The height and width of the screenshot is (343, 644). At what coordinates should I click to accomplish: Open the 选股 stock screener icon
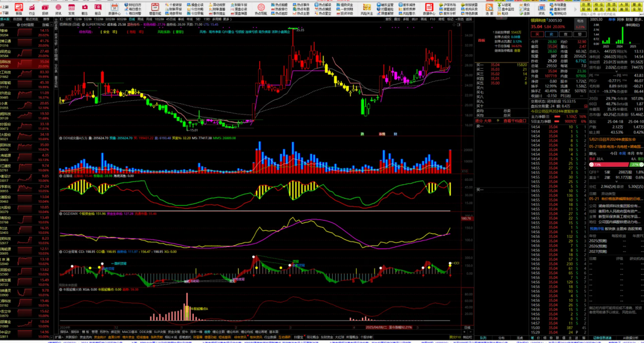point(489,8)
